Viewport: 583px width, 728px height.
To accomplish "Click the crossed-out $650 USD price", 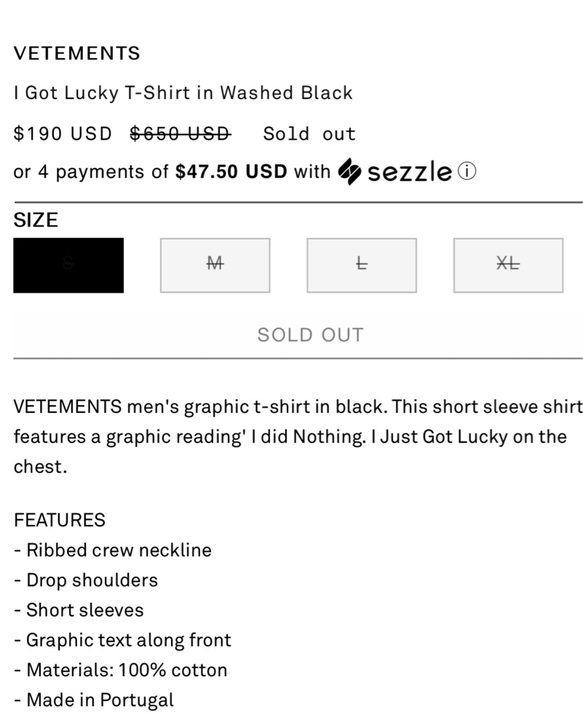I will 181,134.
